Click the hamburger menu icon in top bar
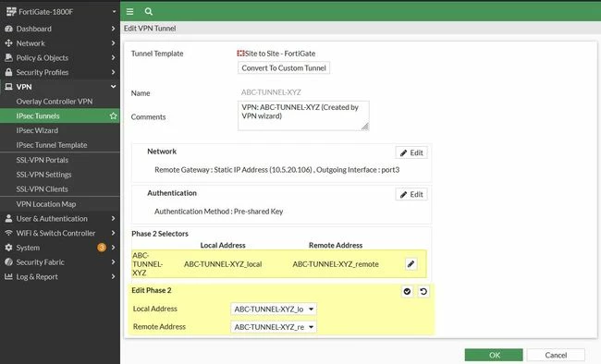The image size is (601, 364). [130, 11]
